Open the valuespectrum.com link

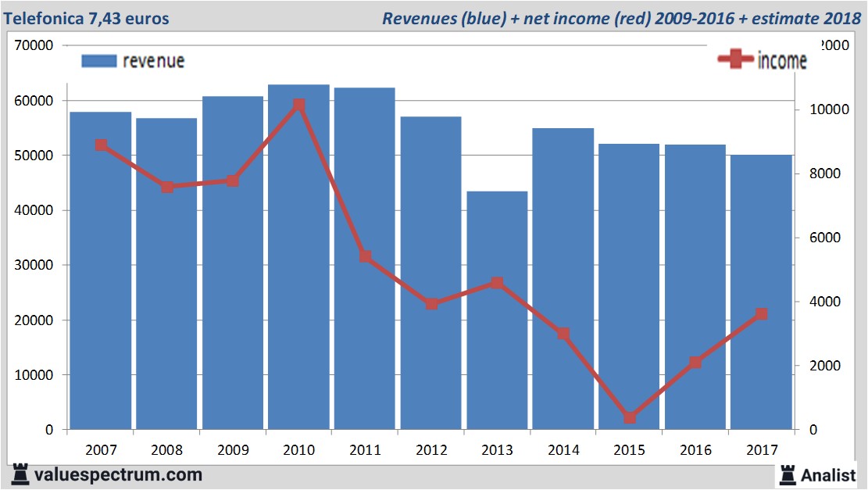[x=117, y=474]
